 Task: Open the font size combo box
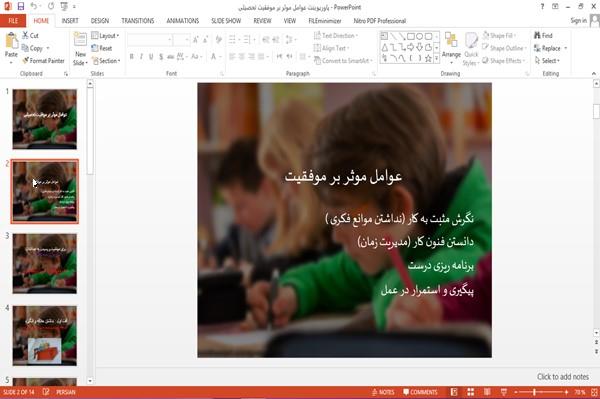(181, 39)
